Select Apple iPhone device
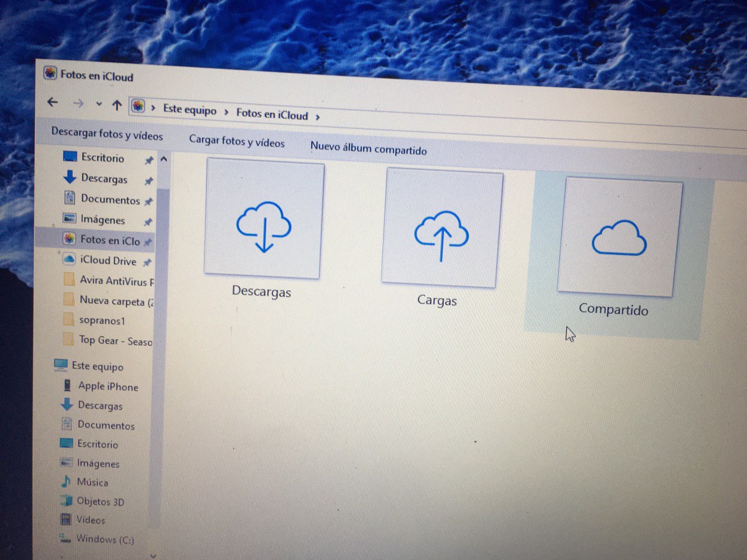The width and height of the screenshot is (747, 560). [x=108, y=386]
